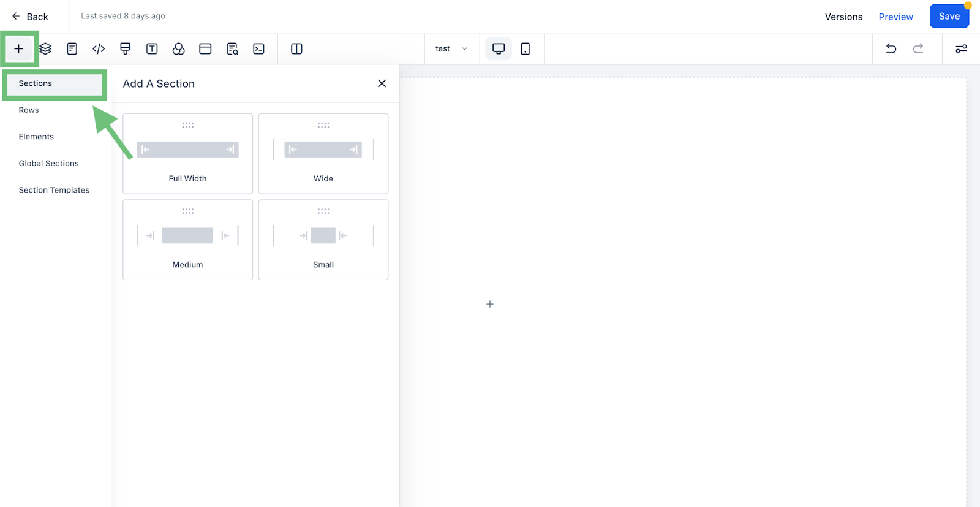Click the Small card drag handle dots
Viewport: 980px width, 507px height.
[x=323, y=211]
